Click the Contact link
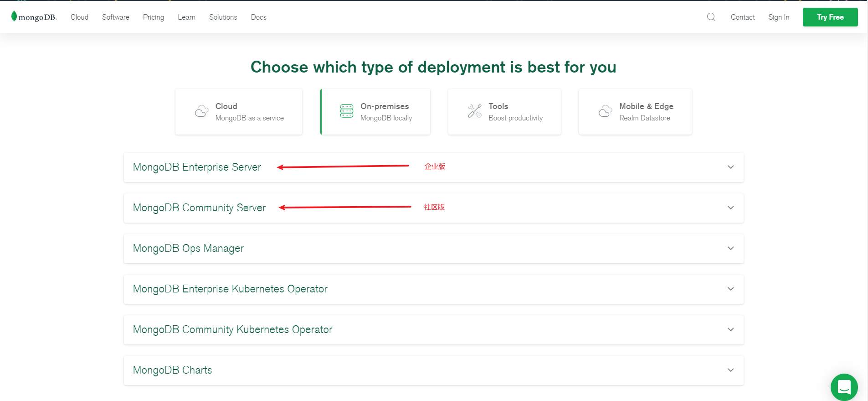The height and width of the screenshot is (401, 868). click(x=743, y=17)
